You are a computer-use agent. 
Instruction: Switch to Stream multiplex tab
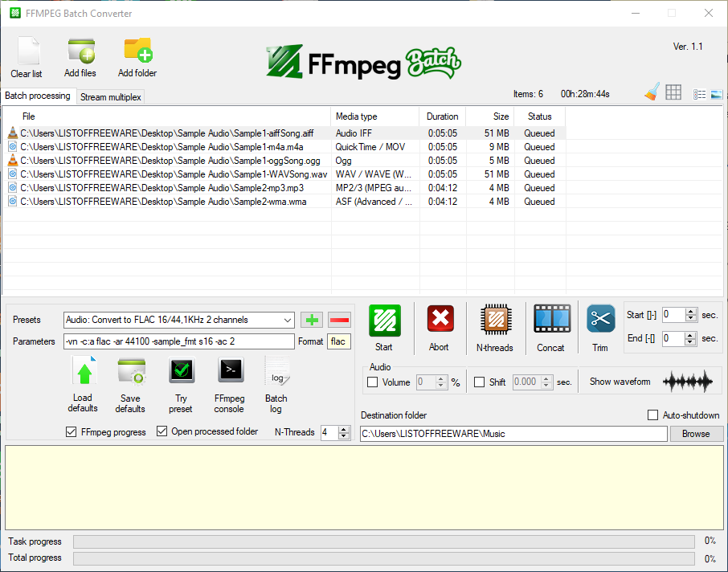[x=111, y=97]
